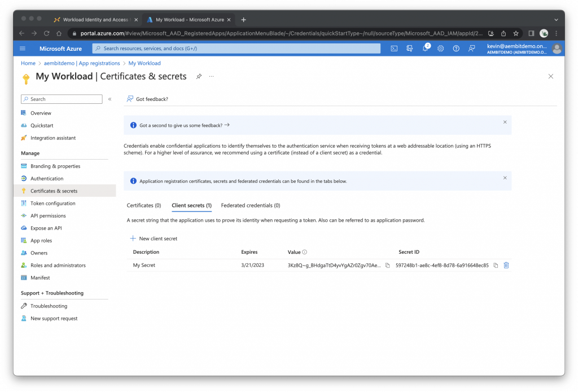Select Certificates & secrets in the sidebar
578x392 pixels.
[64, 191]
